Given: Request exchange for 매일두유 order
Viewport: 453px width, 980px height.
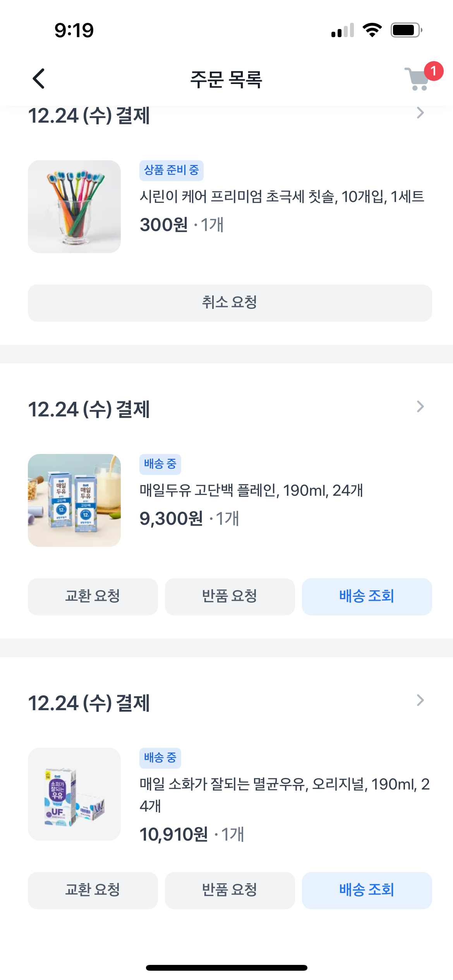Looking at the screenshot, I should point(93,596).
